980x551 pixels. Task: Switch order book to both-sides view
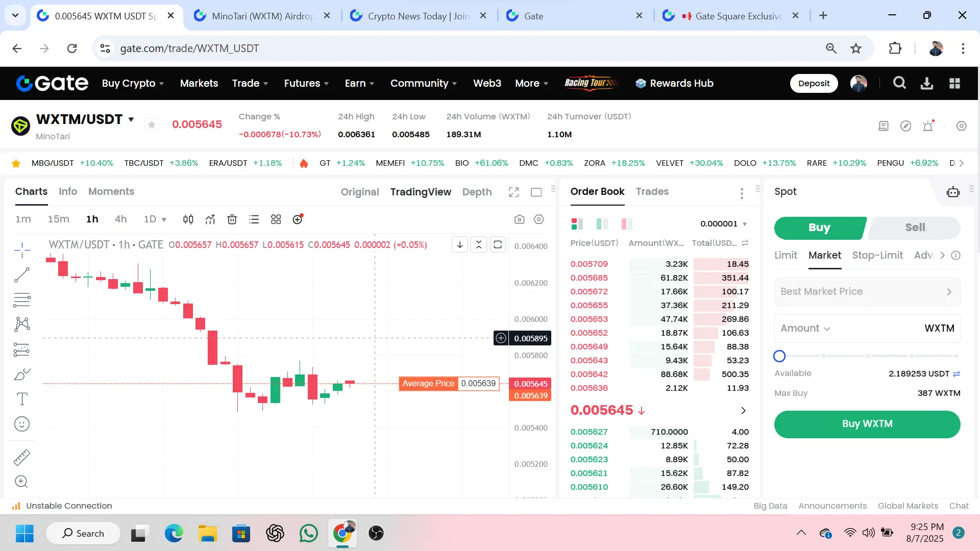coord(577,223)
